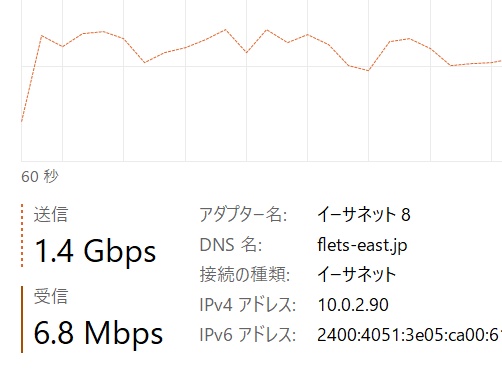502x373 pixels.
Task: Click the 接続の種類 field label
Action: (245, 275)
